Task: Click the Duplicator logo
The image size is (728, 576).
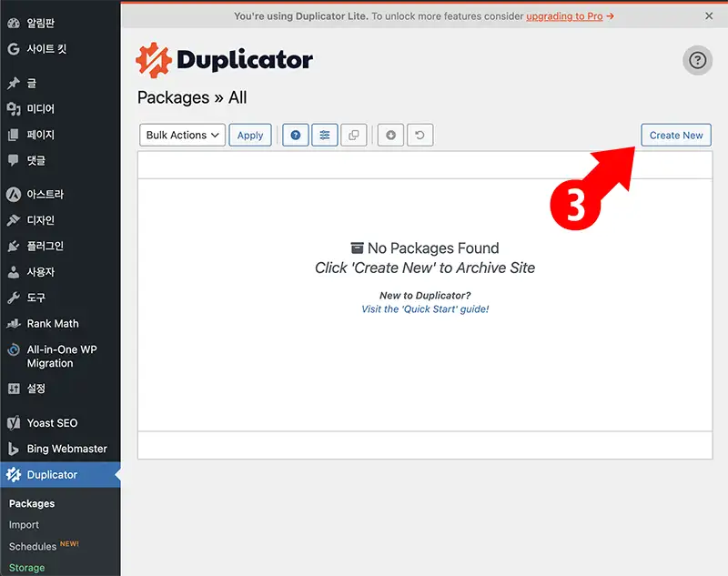Action: pyautogui.click(x=224, y=60)
